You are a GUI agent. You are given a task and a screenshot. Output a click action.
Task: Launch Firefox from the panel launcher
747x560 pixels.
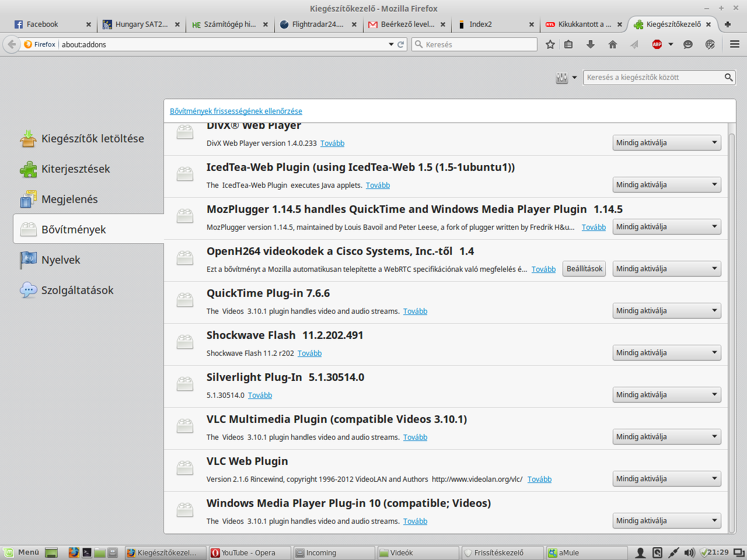74,552
